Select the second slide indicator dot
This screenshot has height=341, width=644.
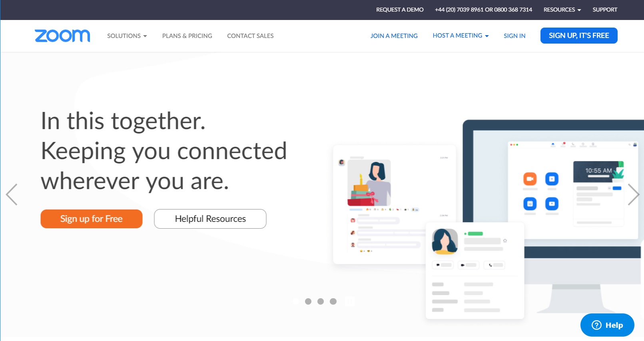click(308, 301)
